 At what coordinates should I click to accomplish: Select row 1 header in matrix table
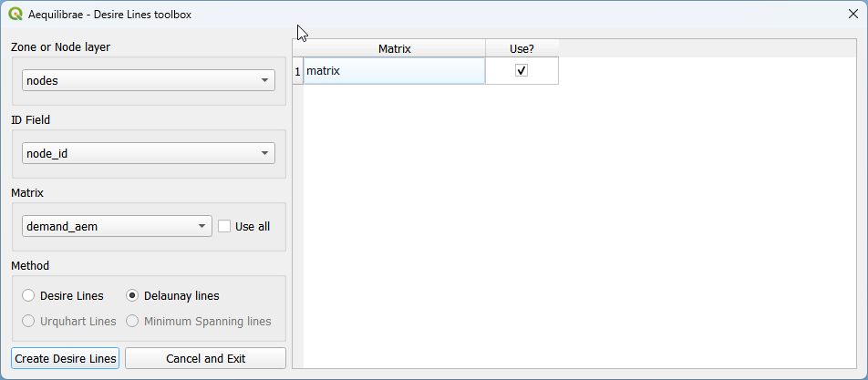(298, 71)
